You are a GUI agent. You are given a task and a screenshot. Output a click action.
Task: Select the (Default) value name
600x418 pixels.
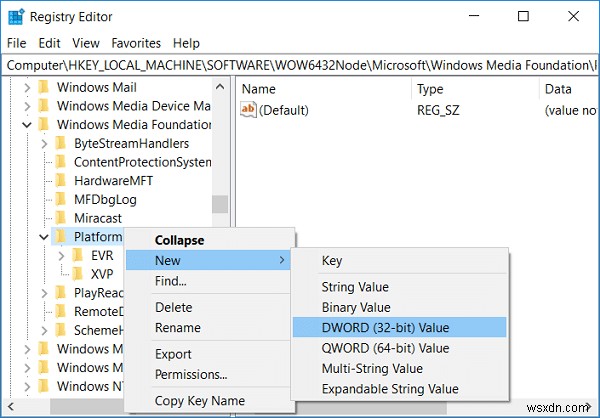[x=284, y=111]
